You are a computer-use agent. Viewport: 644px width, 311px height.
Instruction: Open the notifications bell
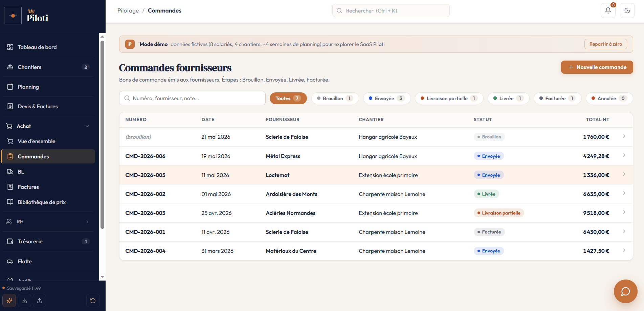click(608, 10)
